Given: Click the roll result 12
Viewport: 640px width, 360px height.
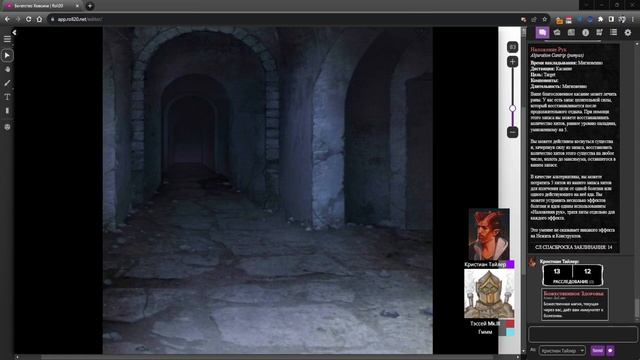Looking at the screenshot, I should coord(587,271).
